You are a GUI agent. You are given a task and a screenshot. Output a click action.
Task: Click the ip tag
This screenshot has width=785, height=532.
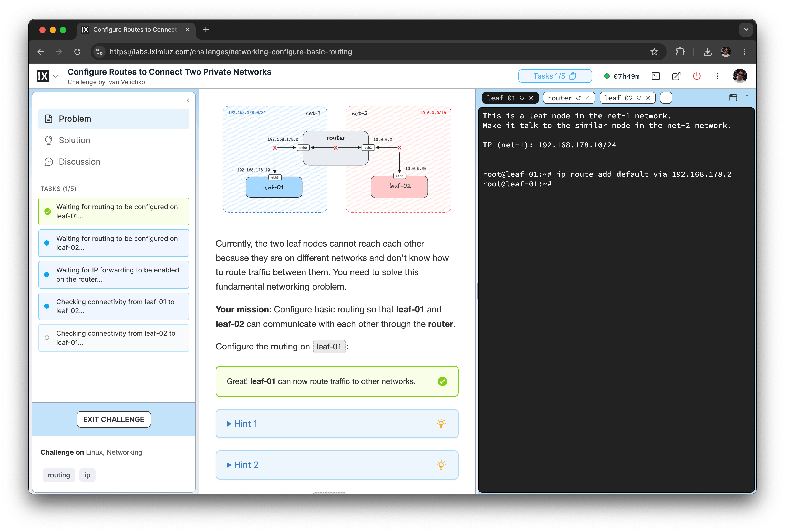tap(87, 475)
